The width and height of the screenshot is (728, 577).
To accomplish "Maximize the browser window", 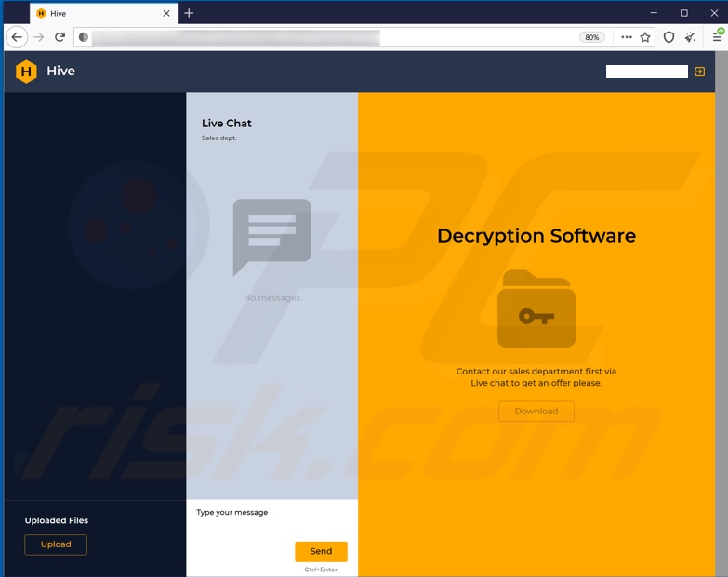I will pyautogui.click(x=684, y=13).
